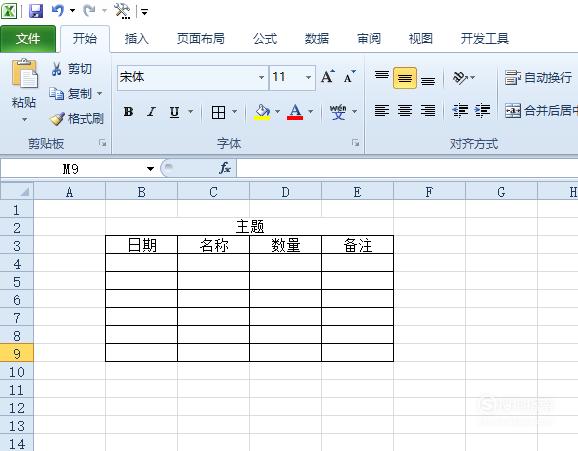Select the 日期 header cell
The width and height of the screenshot is (578, 451).
pyautogui.click(x=142, y=245)
